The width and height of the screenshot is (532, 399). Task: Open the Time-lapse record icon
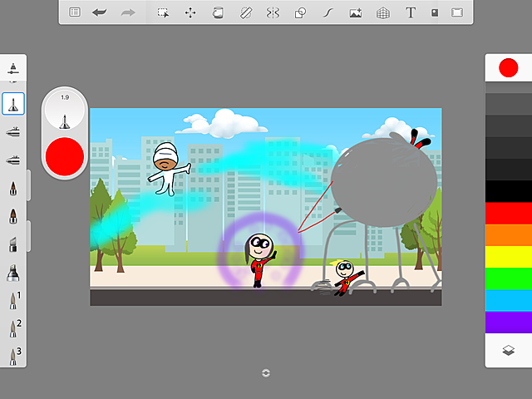(x=435, y=12)
